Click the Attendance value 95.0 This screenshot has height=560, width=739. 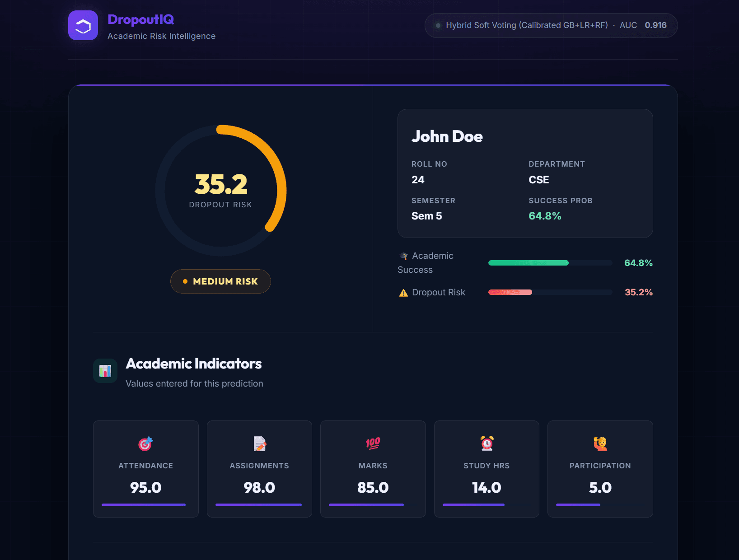pyautogui.click(x=145, y=488)
